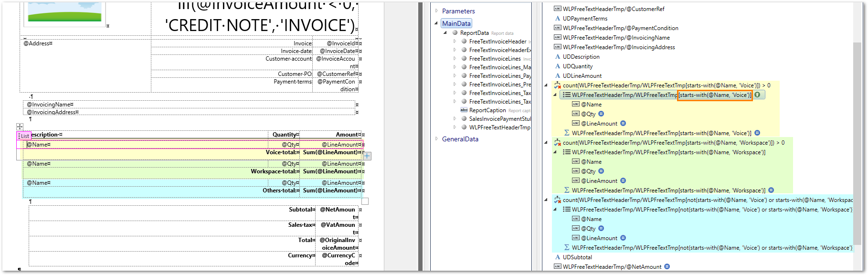Image resolution: width=868 pixels, height=275 pixels.
Task: Click list icon of Workspace WLPFreeTextTmp binding
Action: click(567, 152)
